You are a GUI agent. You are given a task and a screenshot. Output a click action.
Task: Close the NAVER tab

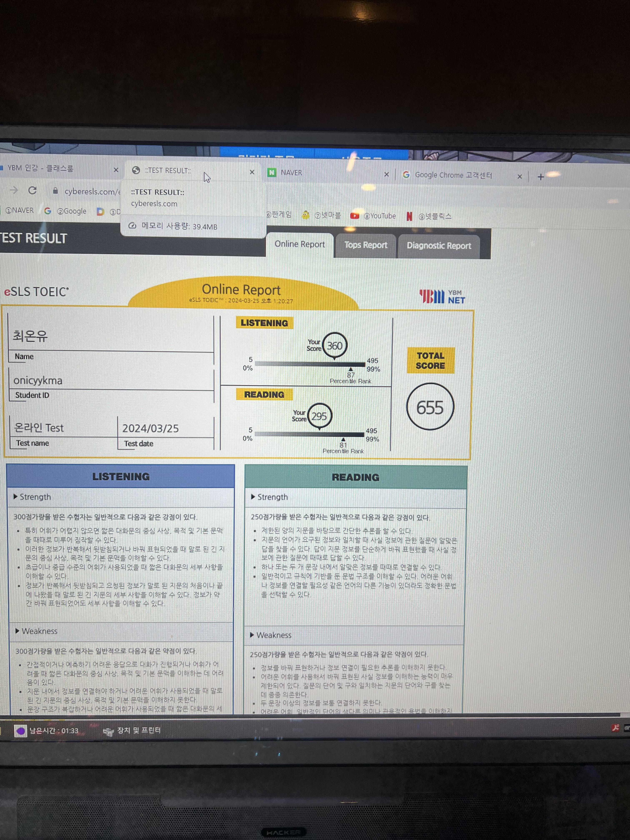pyautogui.click(x=387, y=174)
